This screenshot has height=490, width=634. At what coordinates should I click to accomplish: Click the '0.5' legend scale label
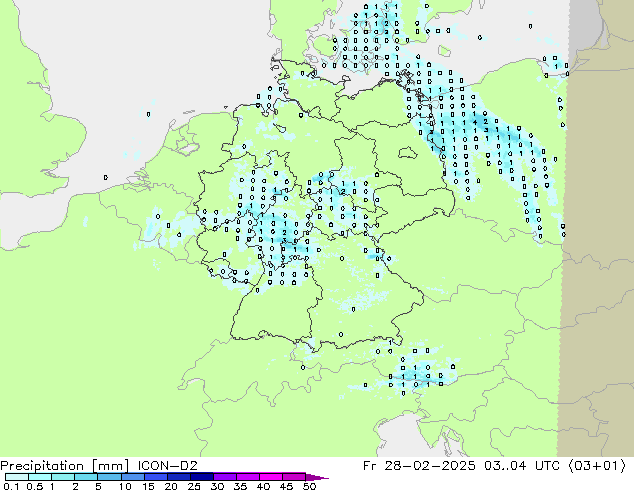tap(34, 486)
